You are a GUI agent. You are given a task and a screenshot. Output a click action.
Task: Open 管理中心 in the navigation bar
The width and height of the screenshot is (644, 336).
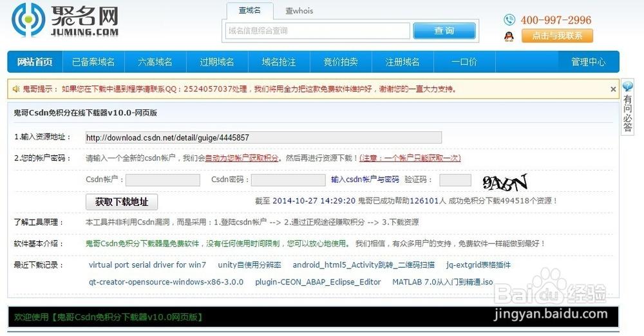[588, 62]
